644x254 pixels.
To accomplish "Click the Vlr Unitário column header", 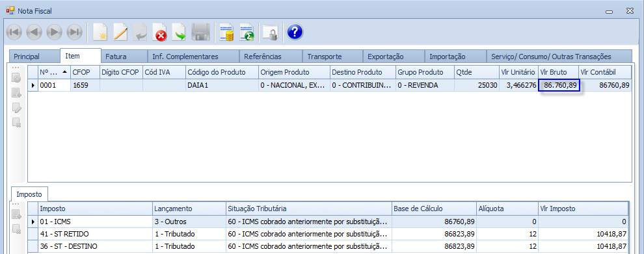I will point(518,72).
